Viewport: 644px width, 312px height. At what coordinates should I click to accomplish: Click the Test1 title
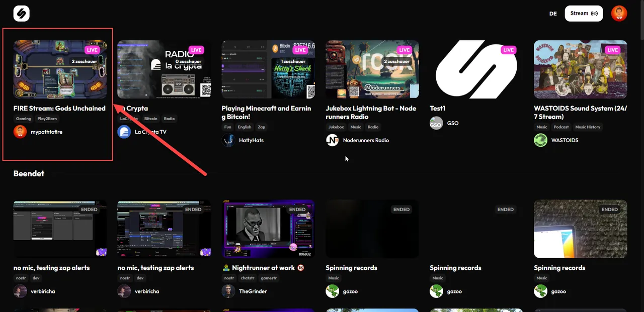(438, 109)
